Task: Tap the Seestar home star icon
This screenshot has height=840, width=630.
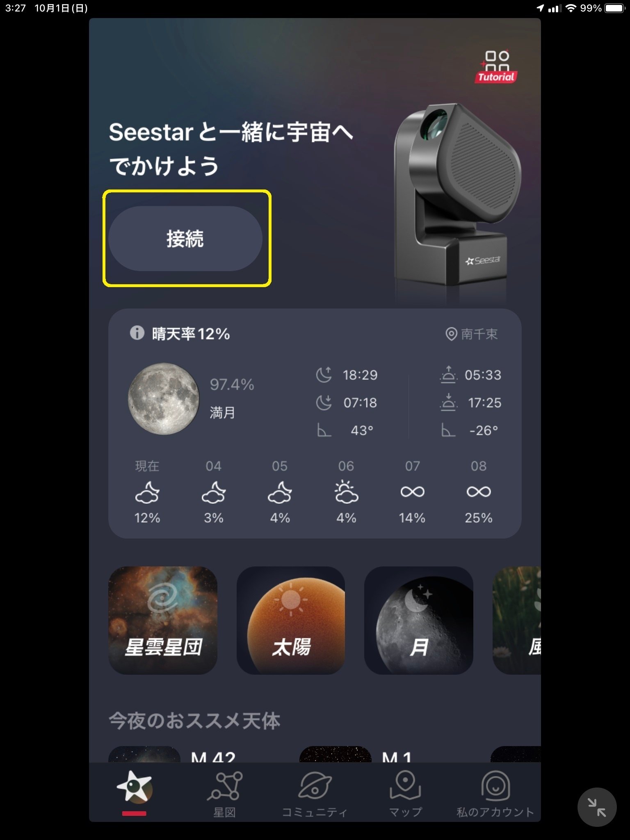Action: click(x=134, y=787)
